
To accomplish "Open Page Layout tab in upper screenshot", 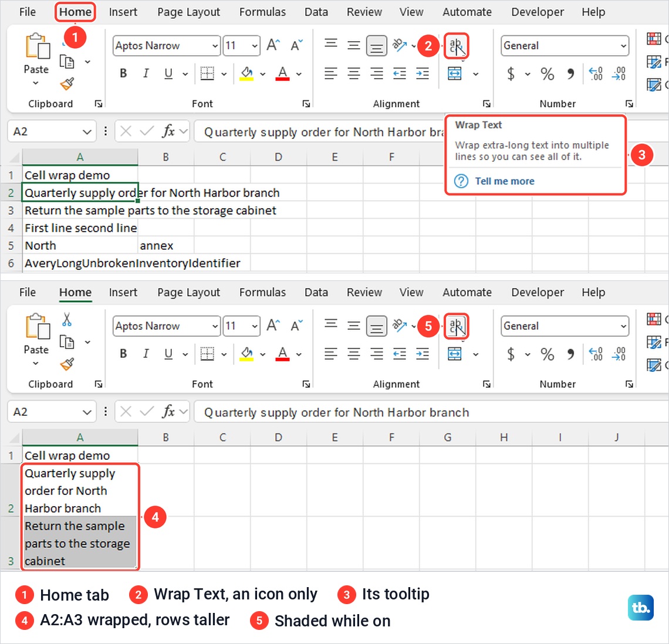I will coord(188,12).
